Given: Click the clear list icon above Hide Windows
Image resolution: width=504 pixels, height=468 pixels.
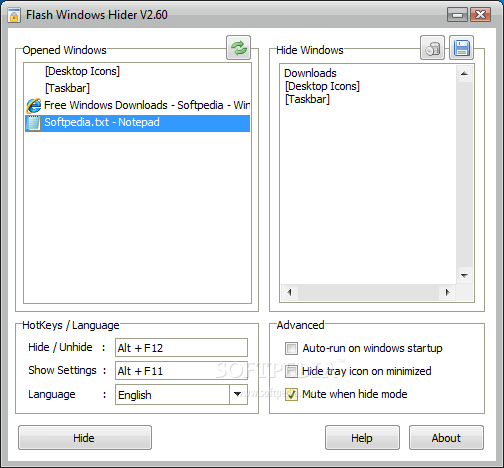Looking at the screenshot, I should click(x=432, y=48).
